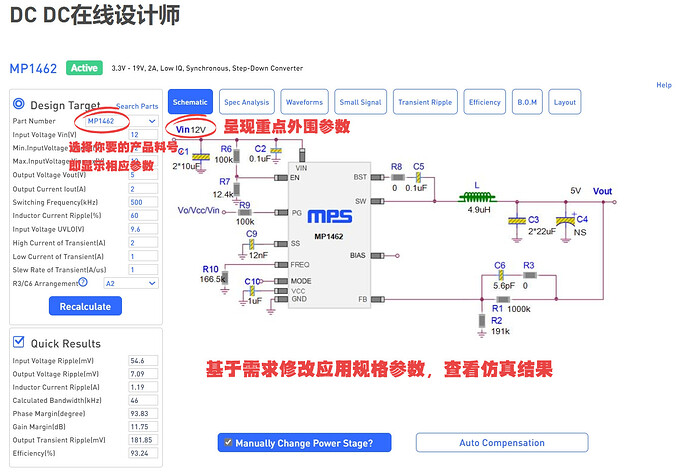Click the Recalculate button
690x475 pixels.
pyautogui.click(x=85, y=306)
